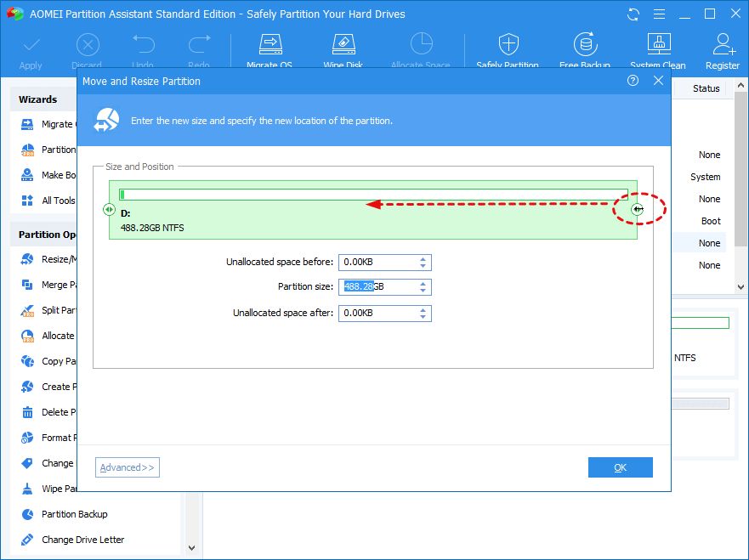This screenshot has width=749, height=560.
Task: Select Change Drive Letter in sidebar
Action: 82,540
